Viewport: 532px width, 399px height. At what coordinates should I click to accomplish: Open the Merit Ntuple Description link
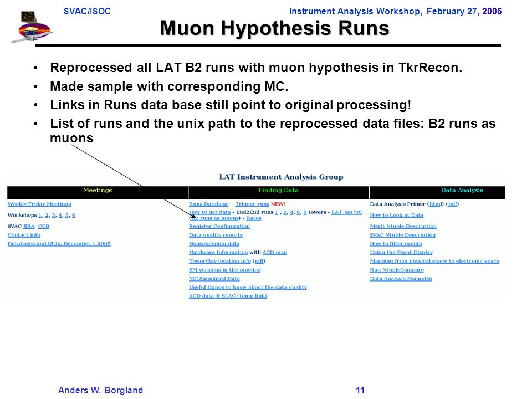[403, 226]
